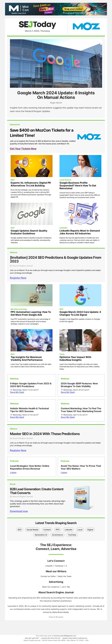Open the MozCon Early Bird banner ad
This screenshot has height=644, width=112.
(56, 9)
